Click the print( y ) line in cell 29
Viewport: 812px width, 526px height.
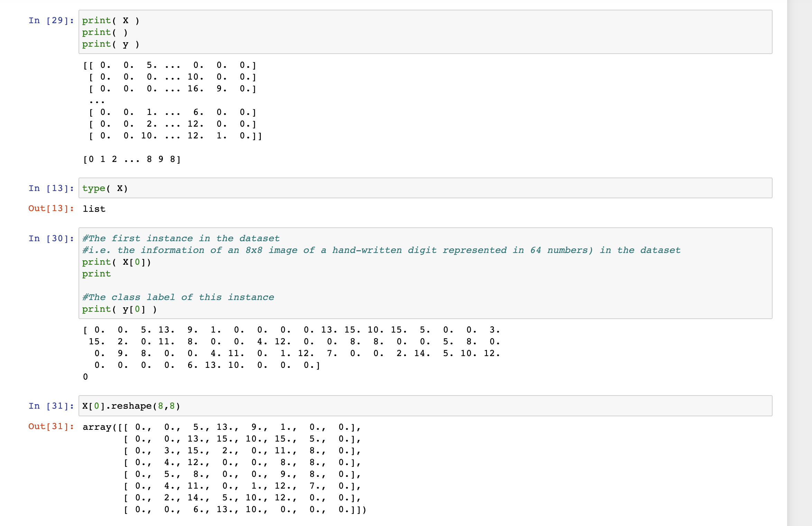click(111, 44)
